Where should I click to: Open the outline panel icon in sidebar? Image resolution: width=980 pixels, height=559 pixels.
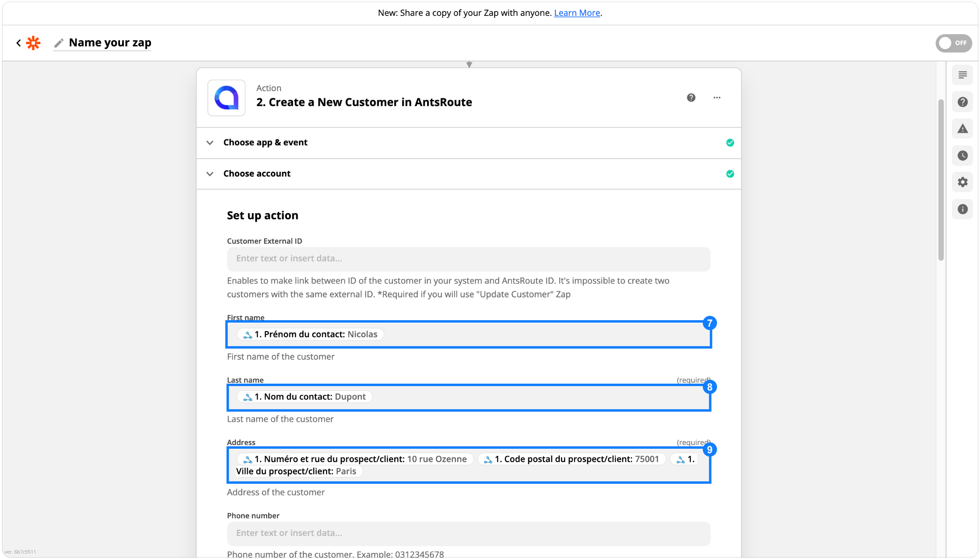(x=963, y=75)
